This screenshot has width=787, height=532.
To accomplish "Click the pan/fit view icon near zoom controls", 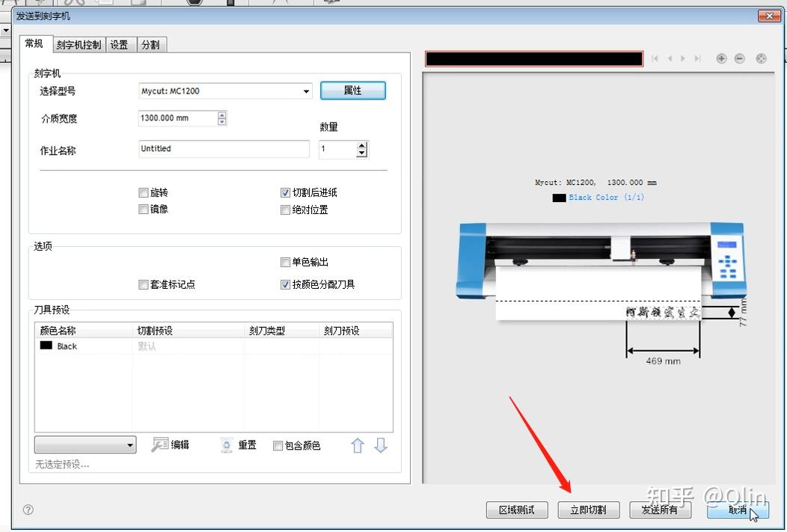I will point(761,58).
